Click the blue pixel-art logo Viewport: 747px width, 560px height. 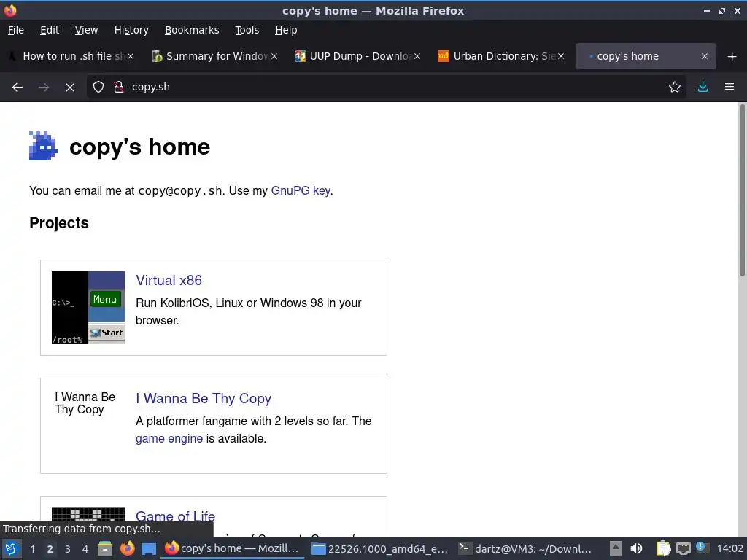pos(43,146)
